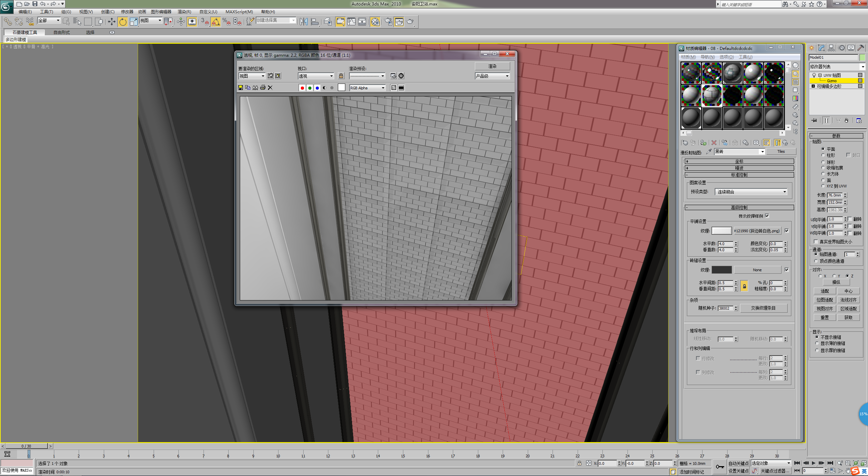Click 修改器 menu in menu bar

click(x=125, y=12)
